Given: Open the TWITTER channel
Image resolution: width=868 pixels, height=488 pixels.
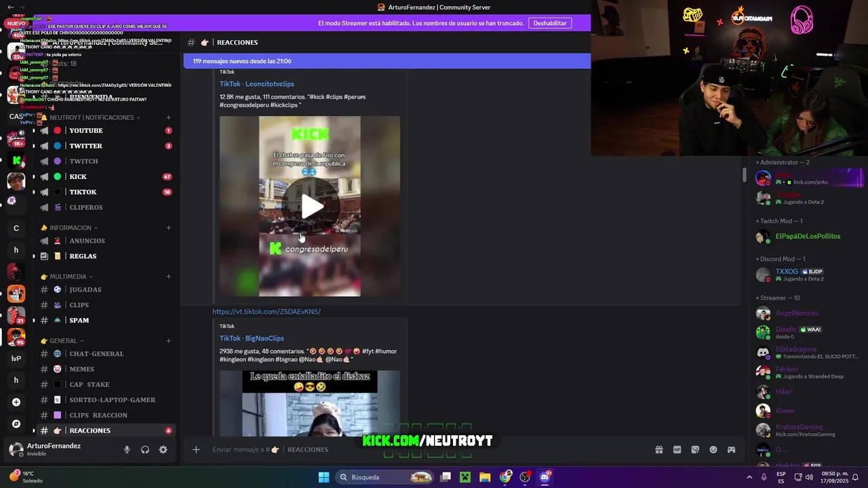Looking at the screenshot, I should click(86, 146).
